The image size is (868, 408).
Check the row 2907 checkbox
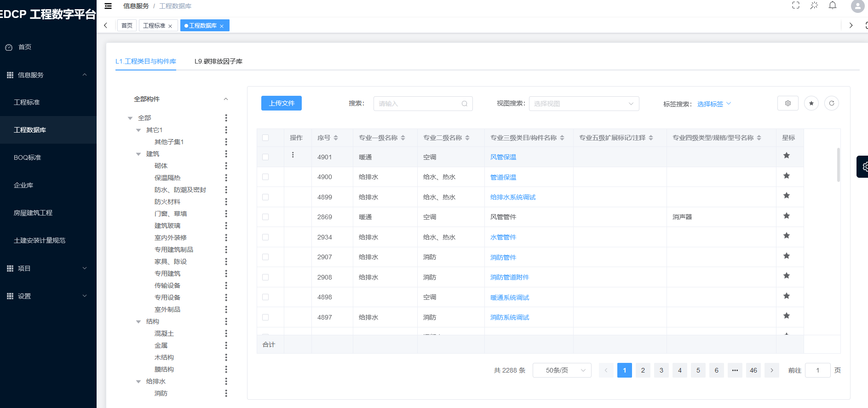coord(265,257)
